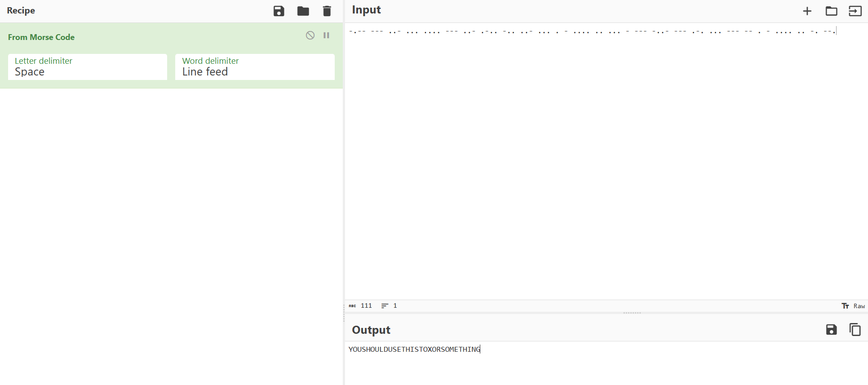Disable the From Morse Code operation

pyautogui.click(x=310, y=35)
